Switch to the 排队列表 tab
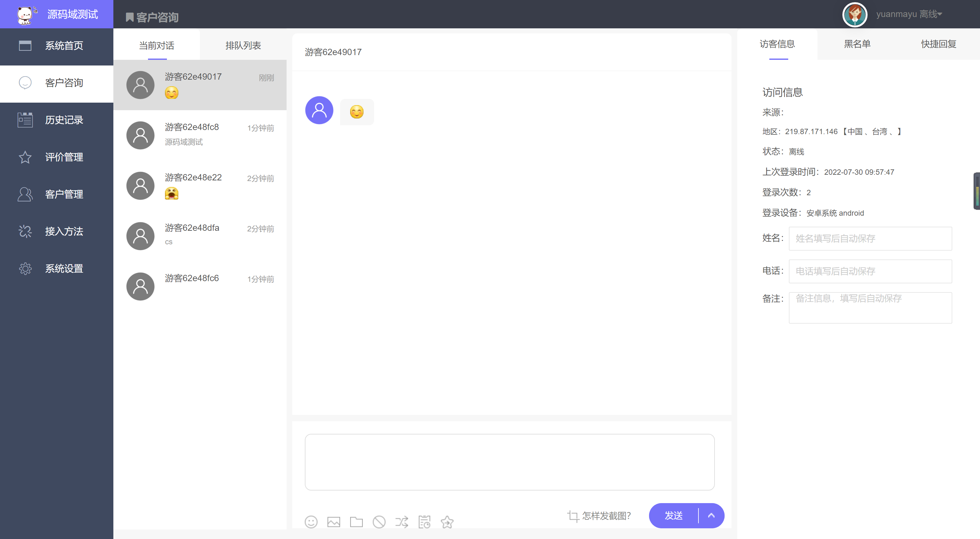980x539 pixels. click(243, 45)
